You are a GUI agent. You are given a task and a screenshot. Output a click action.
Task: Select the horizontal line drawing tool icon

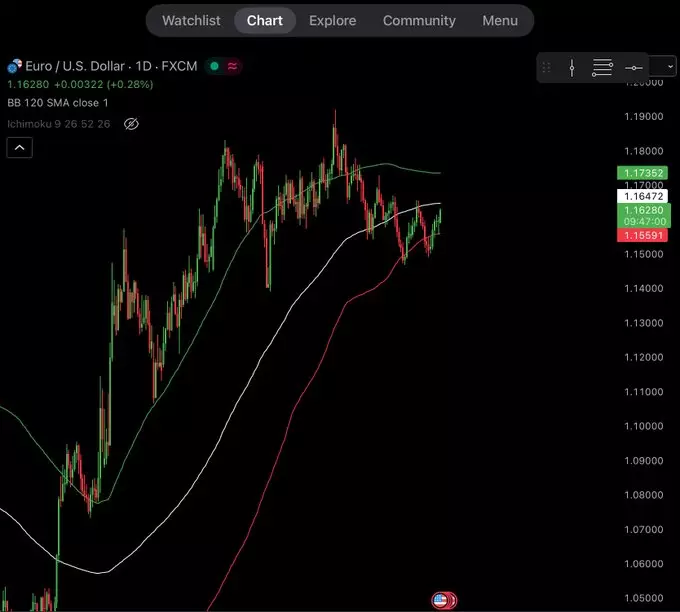pos(633,68)
